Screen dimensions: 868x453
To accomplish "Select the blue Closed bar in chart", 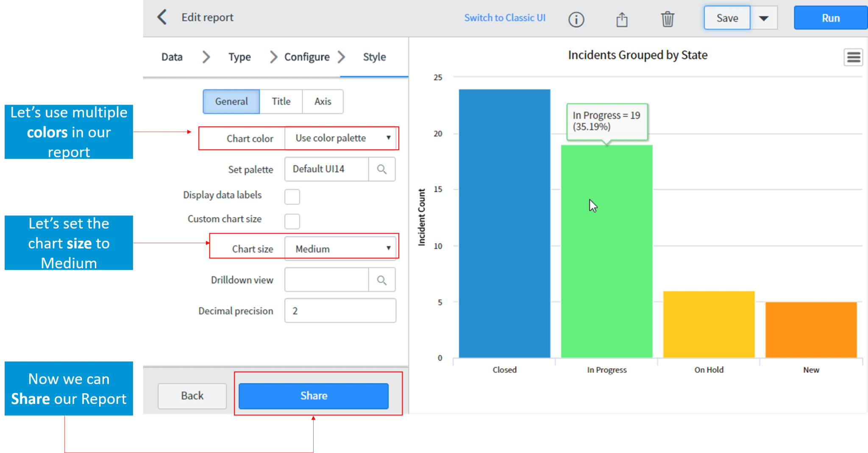I will pos(504,223).
